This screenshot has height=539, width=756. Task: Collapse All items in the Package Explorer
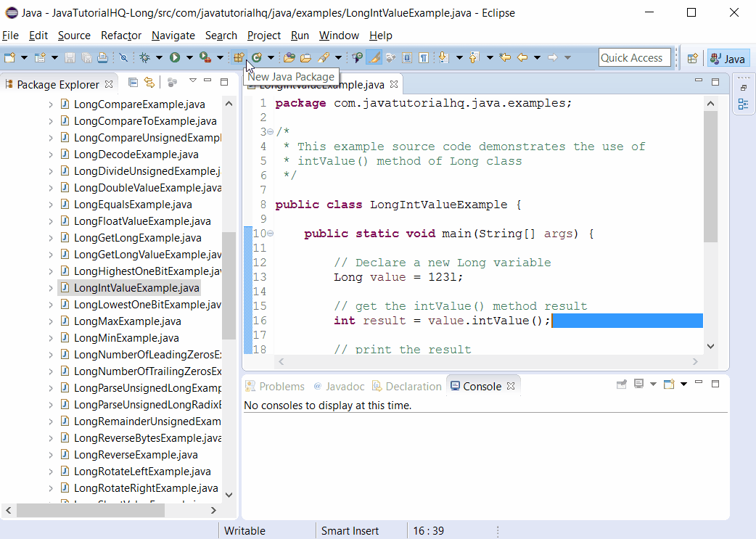tap(133, 83)
